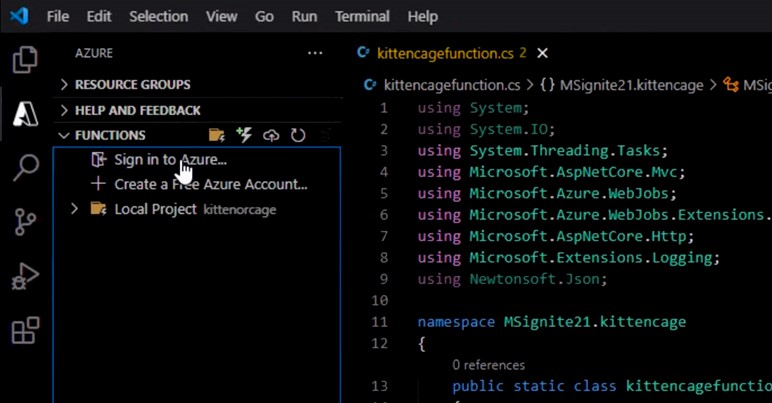Screen dimensions: 772x403
Task: Click line 3 'using System.Threading.Tasks;'
Action: click(x=543, y=151)
